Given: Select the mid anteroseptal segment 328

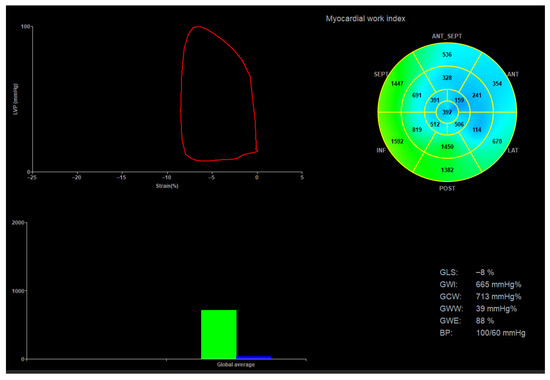Looking at the screenshot, I should (x=447, y=78).
